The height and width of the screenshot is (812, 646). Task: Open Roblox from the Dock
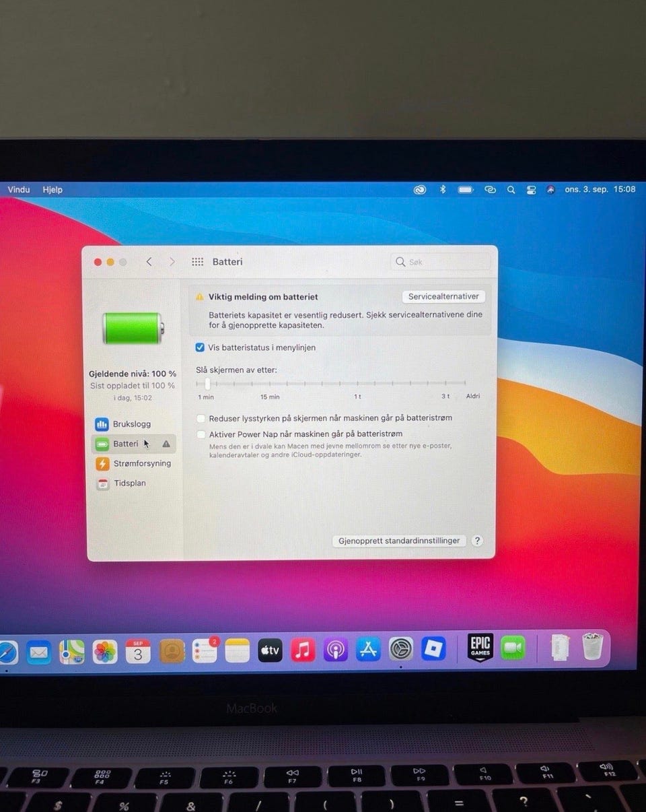434,649
